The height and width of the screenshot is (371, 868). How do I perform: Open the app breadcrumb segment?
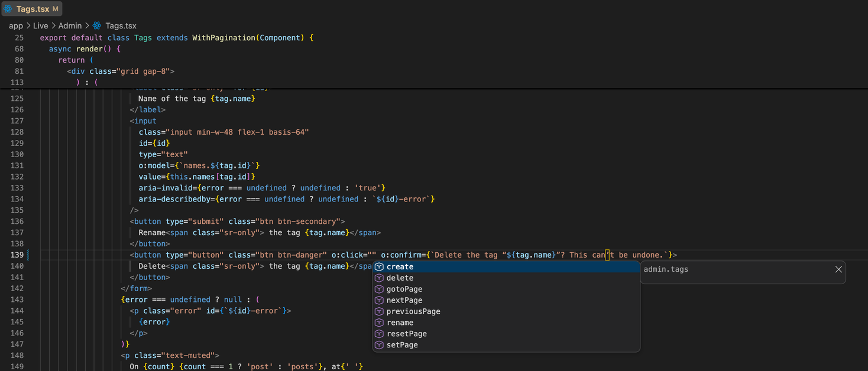click(x=16, y=25)
